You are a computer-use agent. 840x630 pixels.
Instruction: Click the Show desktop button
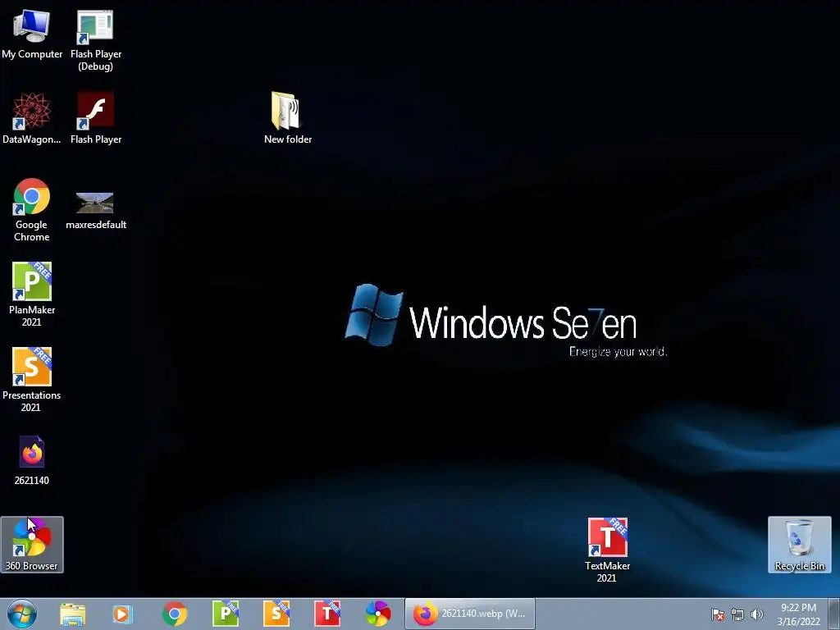(834, 614)
